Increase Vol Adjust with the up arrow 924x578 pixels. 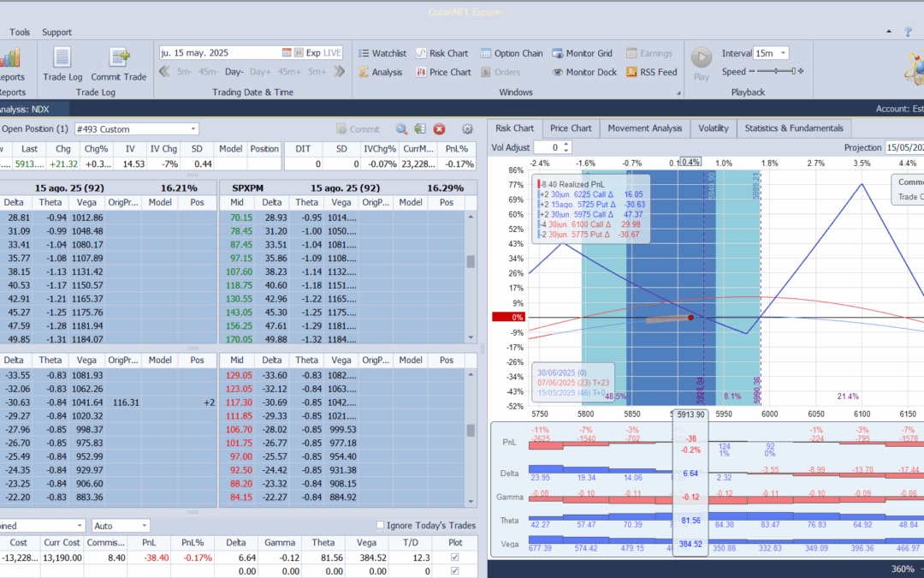point(566,145)
